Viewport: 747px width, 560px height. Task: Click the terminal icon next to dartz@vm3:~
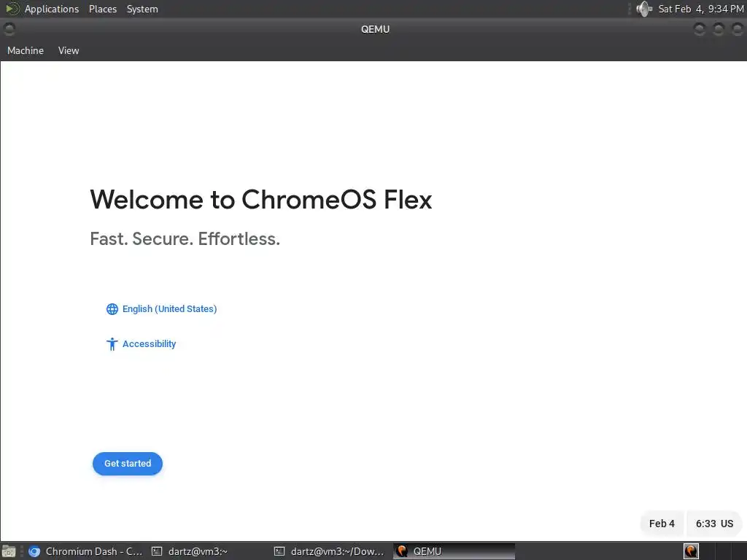click(x=157, y=551)
